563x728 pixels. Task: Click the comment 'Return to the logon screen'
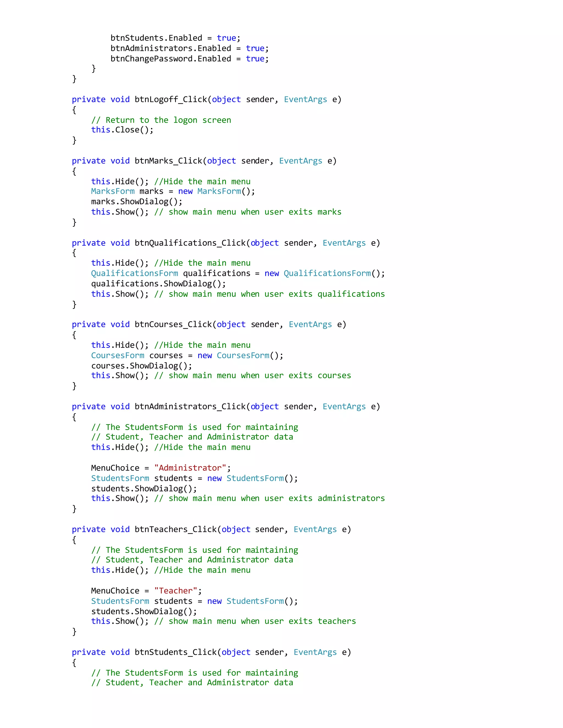coord(161,120)
